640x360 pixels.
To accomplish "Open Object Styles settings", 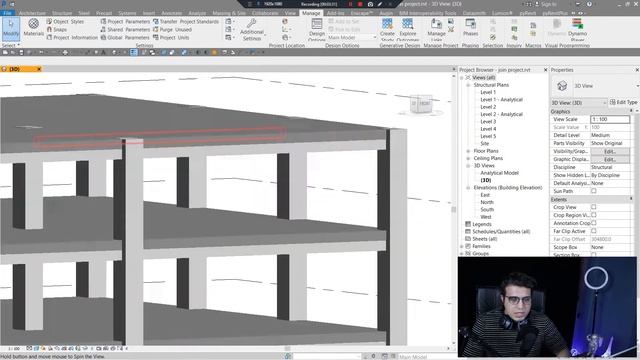I will pos(65,22).
